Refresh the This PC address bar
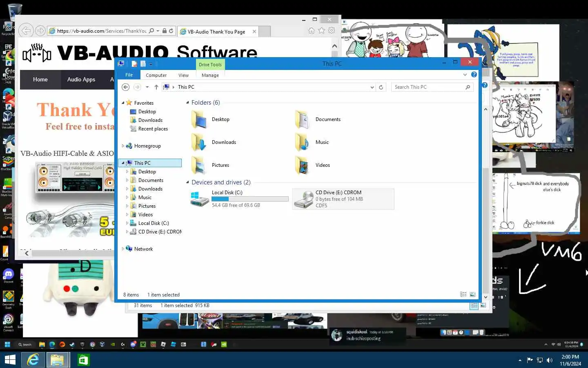 pos(381,87)
